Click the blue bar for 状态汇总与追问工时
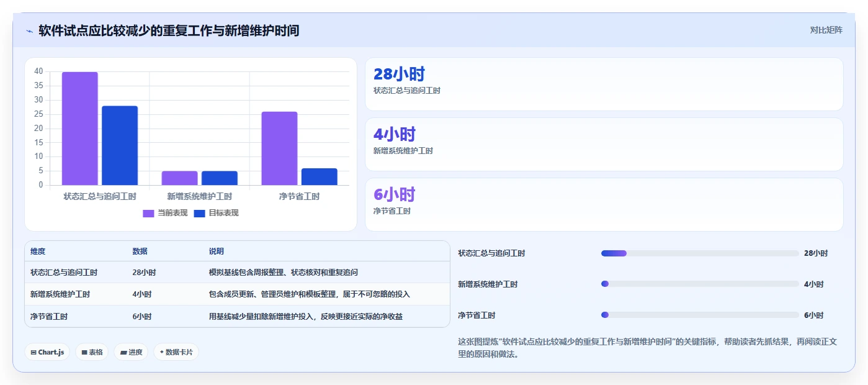The height and width of the screenshot is (385, 868). coord(120,145)
